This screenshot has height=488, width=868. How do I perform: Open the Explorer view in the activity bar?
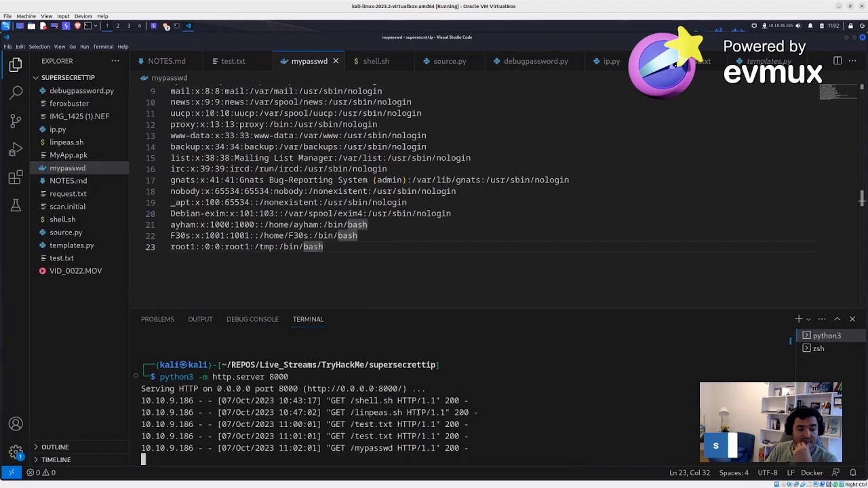click(x=16, y=65)
